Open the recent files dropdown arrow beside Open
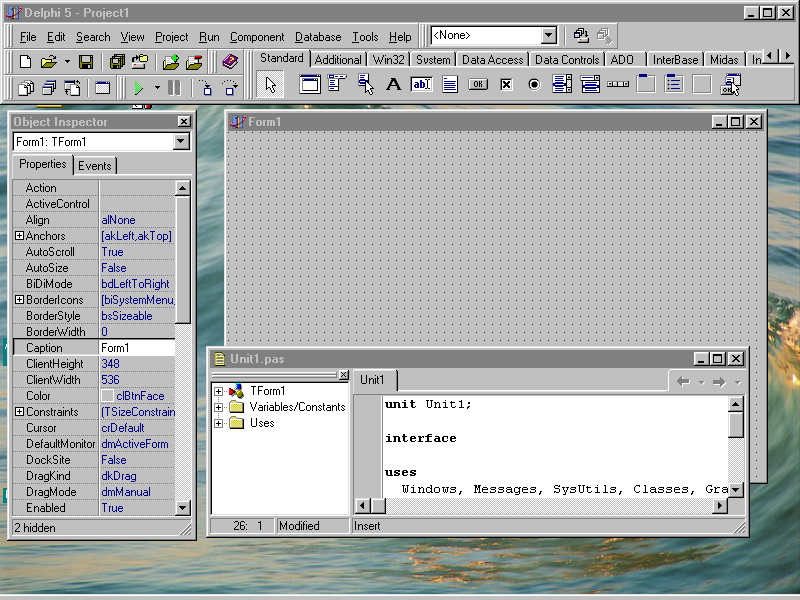Screen dimensions: 800x600 click(67, 62)
